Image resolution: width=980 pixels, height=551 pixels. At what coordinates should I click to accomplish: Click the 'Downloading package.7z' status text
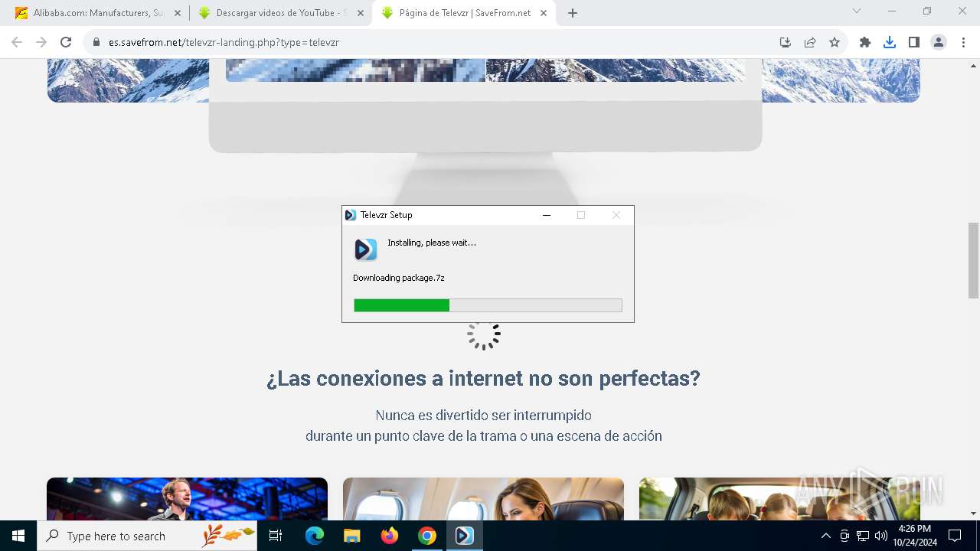tap(399, 278)
